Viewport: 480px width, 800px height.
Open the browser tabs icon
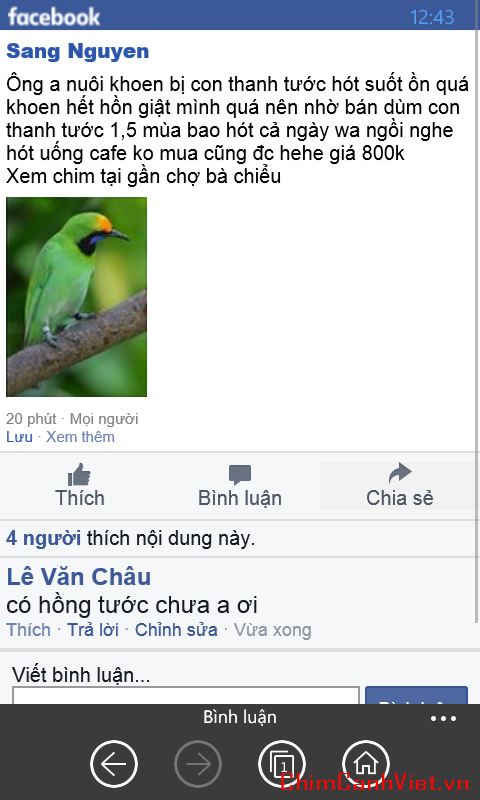[282, 764]
